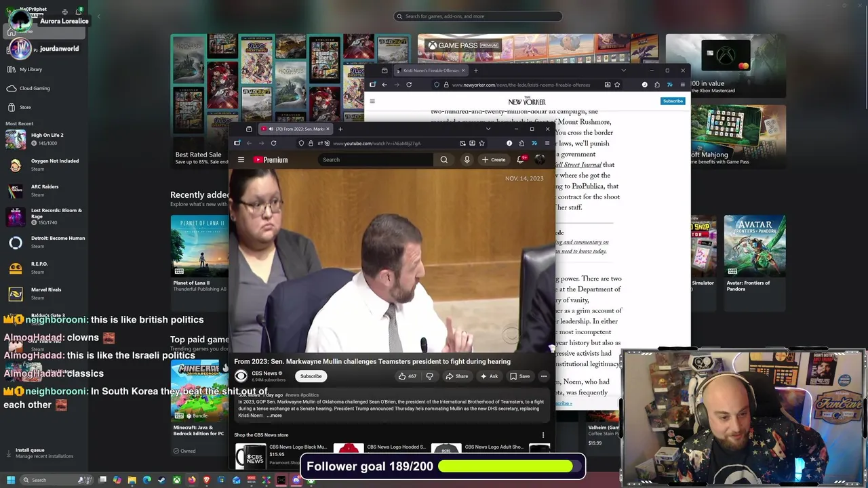Screen dimensions: 868x488
Task: Click the YouTube Premium logo
Action: point(271,160)
